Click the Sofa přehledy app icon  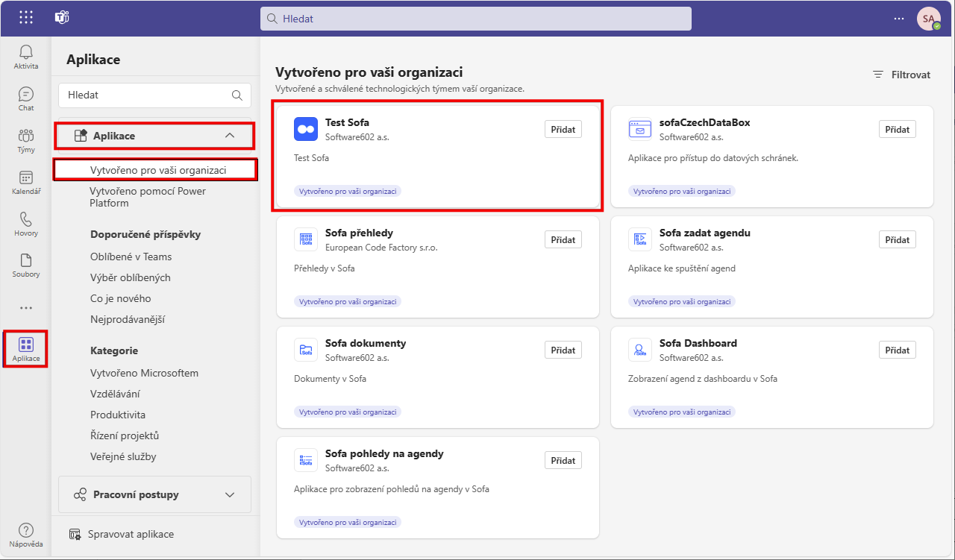pyautogui.click(x=306, y=239)
